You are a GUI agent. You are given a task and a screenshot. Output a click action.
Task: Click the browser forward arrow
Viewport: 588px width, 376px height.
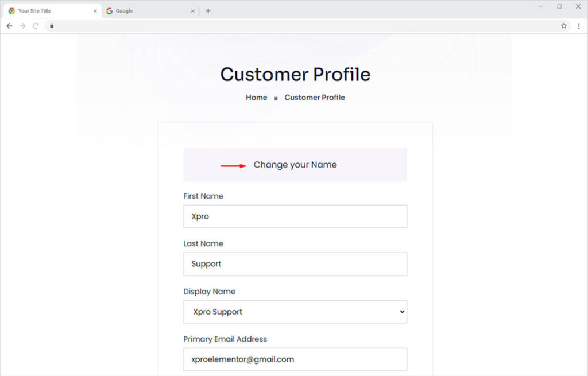(22, 26)
